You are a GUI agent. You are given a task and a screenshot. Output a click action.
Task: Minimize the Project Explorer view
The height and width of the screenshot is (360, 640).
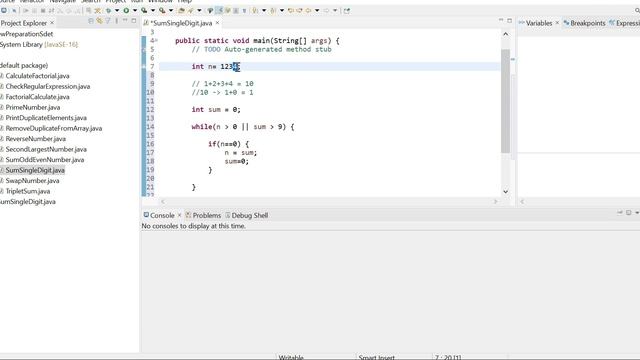pyautogui.click(x=125, y=20)
